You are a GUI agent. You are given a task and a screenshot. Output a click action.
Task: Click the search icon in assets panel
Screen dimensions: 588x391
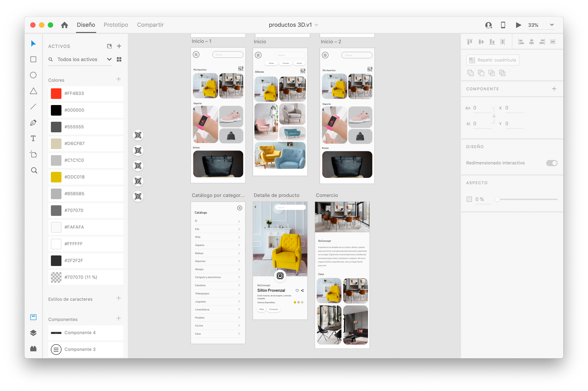pos(51,59)
